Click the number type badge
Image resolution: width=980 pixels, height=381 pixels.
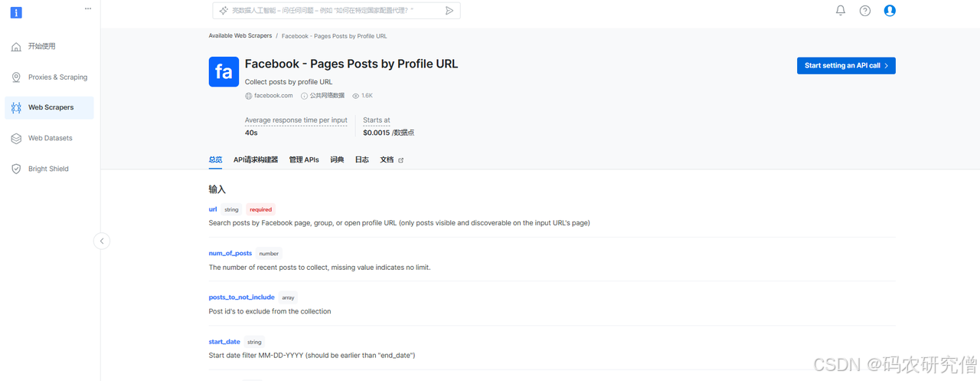click(x=269, y=254)
